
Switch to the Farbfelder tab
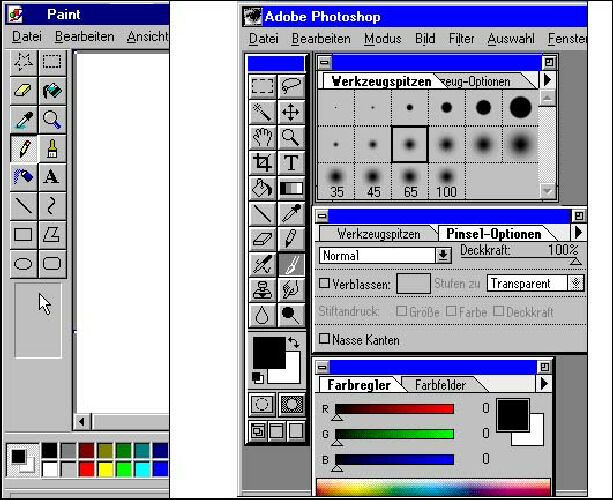tap(440, 385)
